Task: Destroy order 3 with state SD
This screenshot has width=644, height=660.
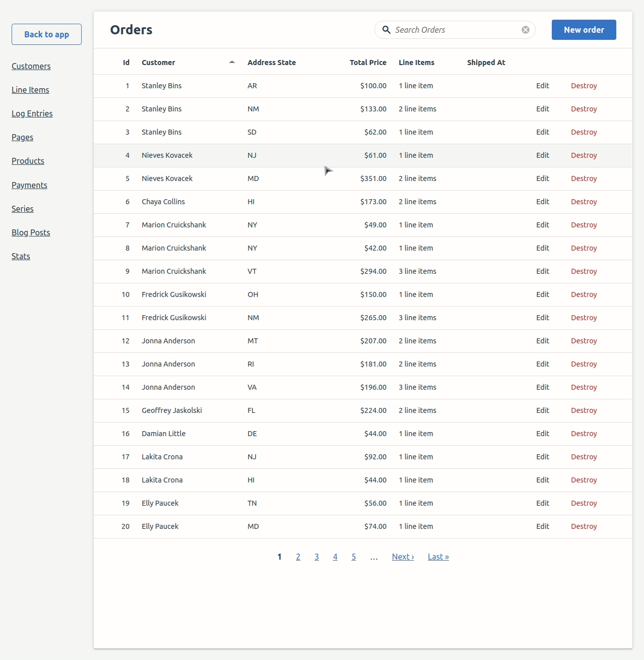Action: point(584,132)
